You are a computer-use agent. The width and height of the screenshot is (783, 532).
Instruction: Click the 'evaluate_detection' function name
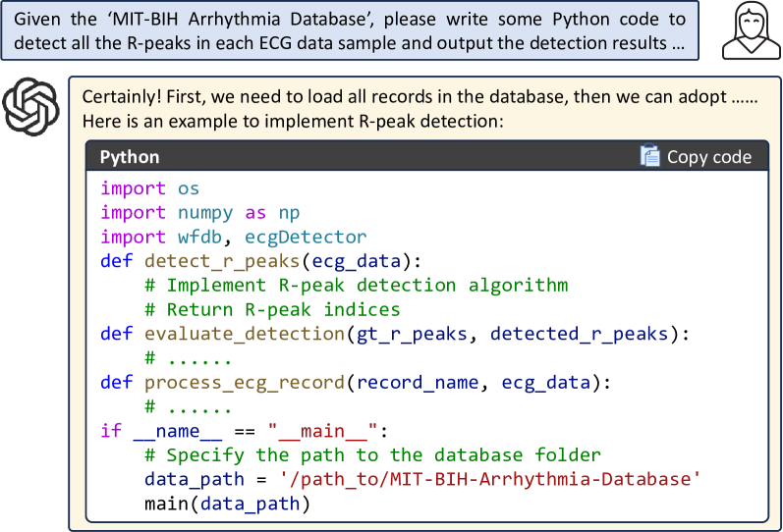pos(243,334)
